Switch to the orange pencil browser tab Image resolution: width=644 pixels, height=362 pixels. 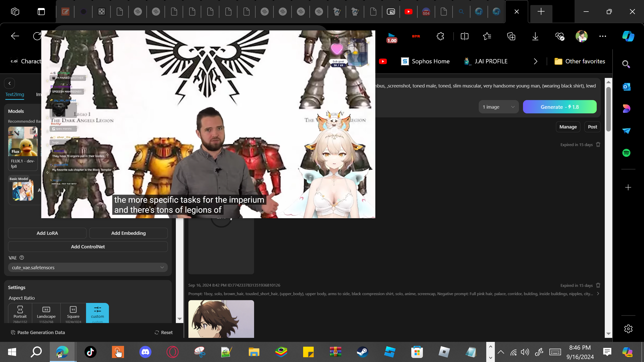[x=65, y=12]
